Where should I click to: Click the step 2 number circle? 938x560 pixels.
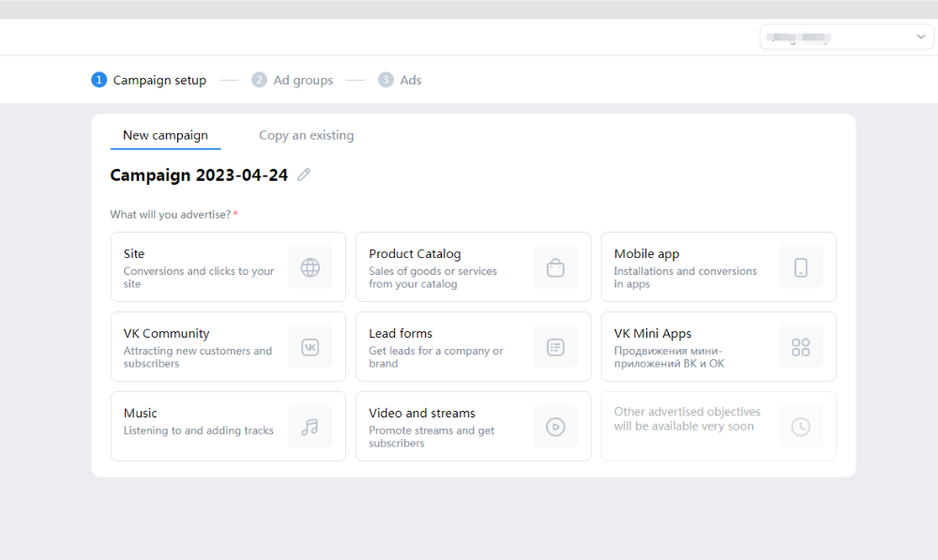click(259, 80)
